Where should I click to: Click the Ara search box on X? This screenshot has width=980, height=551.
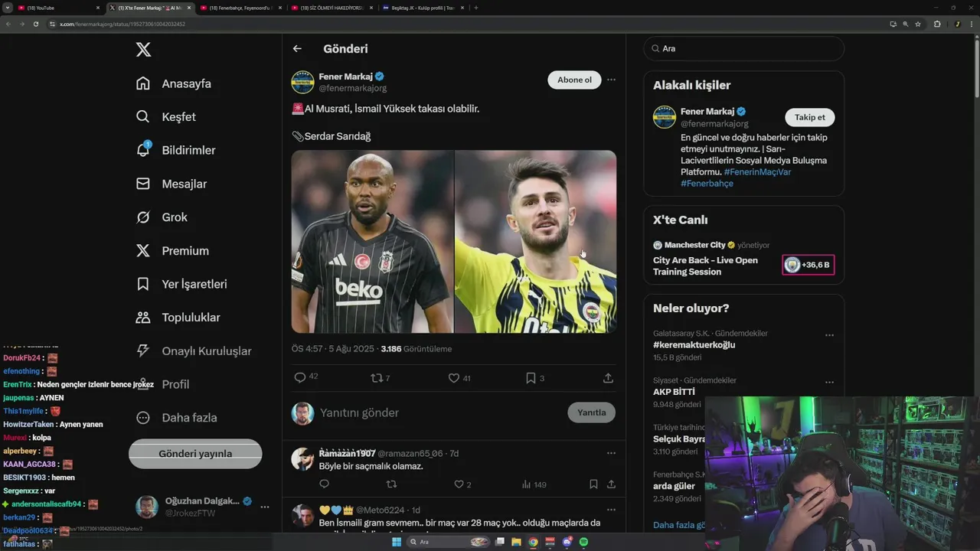click(743, 48)
